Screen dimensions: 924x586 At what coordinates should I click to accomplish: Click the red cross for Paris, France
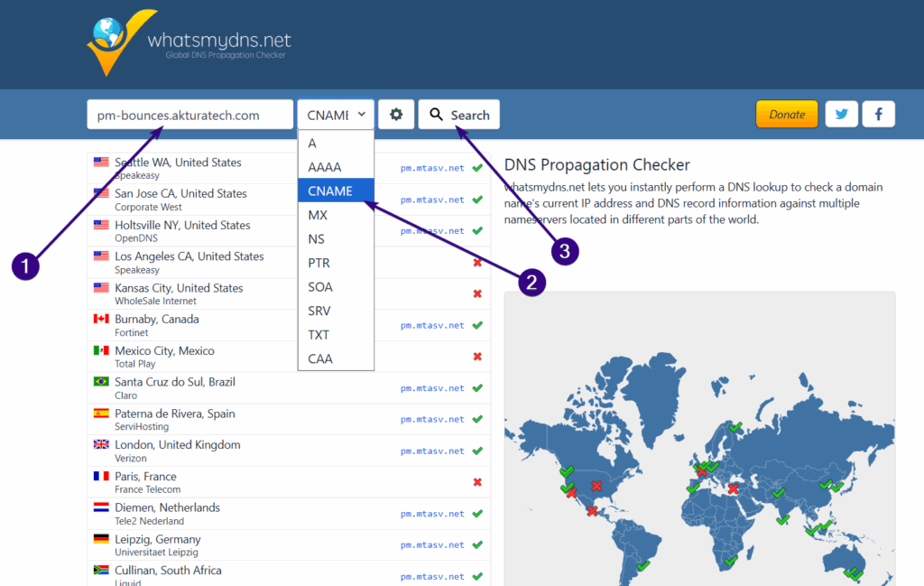[x=477, y=482]
